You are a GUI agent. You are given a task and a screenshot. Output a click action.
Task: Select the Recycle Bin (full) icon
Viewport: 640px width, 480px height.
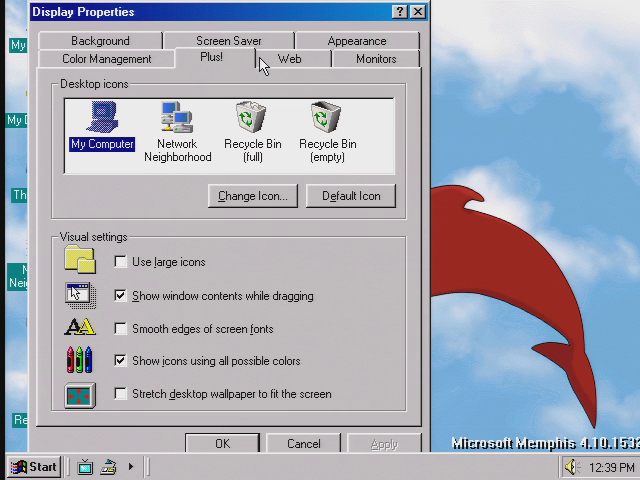point(252,132)
